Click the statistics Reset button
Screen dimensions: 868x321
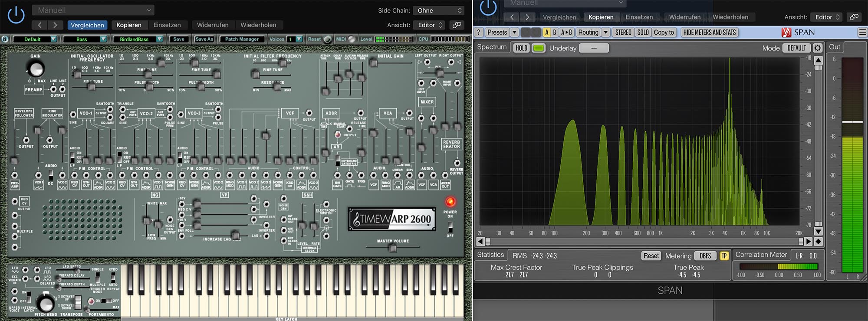[x=651, y=256]
